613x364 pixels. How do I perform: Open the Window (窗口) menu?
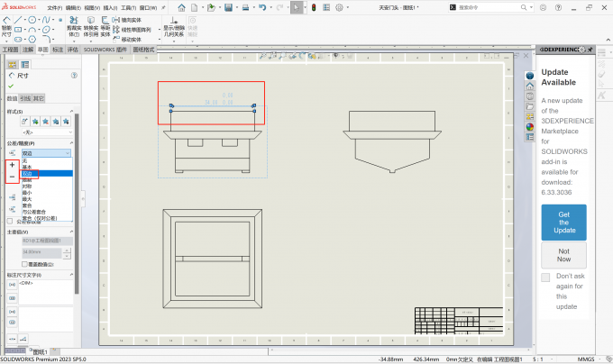(x=148, y=8)
